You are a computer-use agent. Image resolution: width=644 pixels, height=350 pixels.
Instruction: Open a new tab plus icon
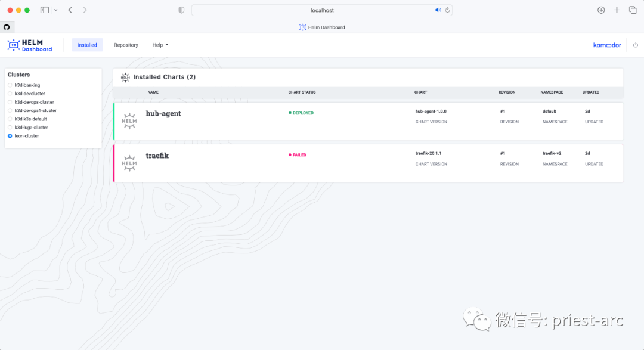pyautogui.click(x=617, y=10)
